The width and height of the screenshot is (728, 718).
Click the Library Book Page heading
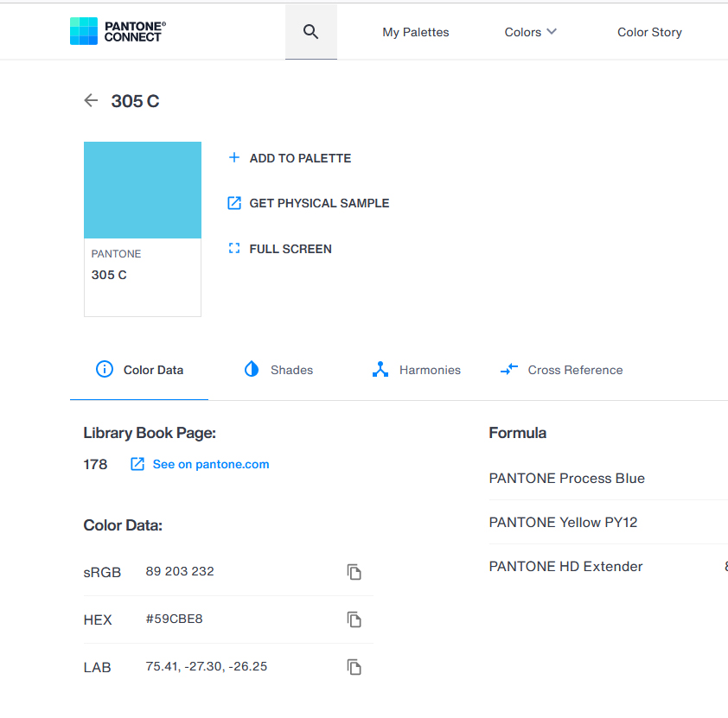pyautogui.click(x=150, y=433)
